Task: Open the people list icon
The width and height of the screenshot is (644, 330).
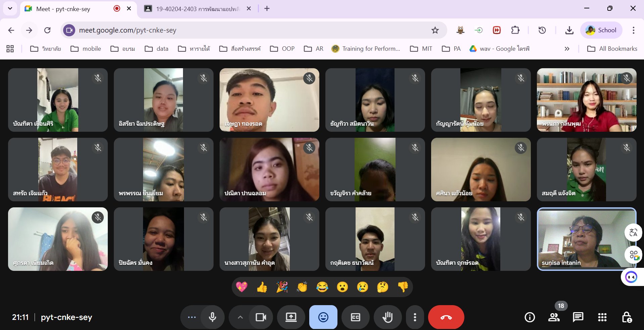Action: [554, 317]
